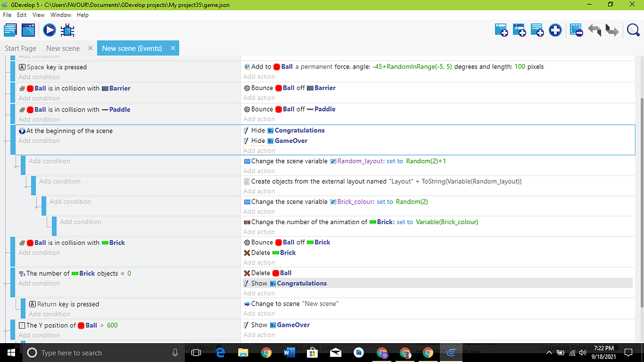Redo the last undone change
Screen dimensions: 644x362
coord(611,30)
